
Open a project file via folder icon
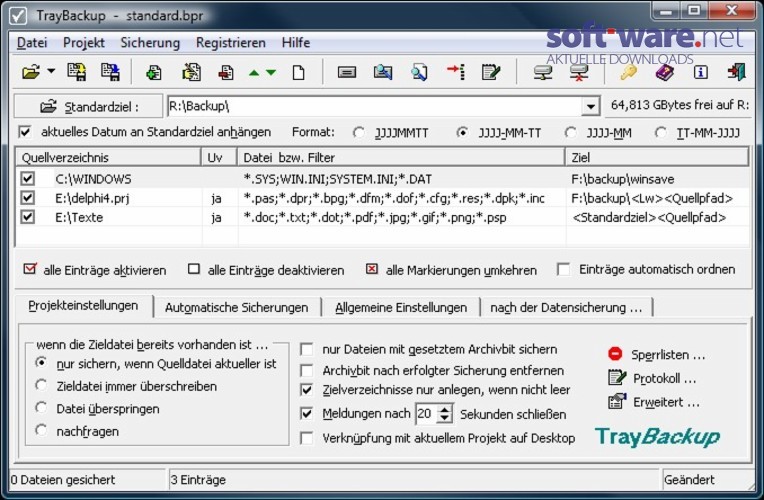point(31,73)
